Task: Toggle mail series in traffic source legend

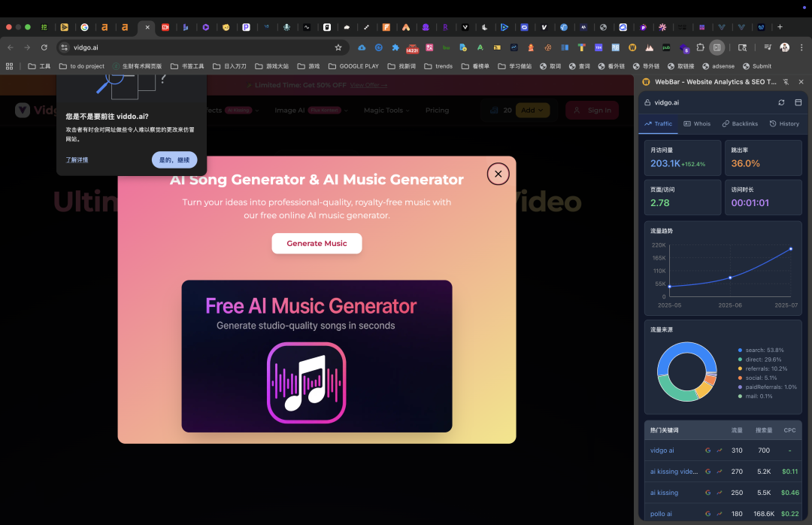Action: click(x=755, y=396)
